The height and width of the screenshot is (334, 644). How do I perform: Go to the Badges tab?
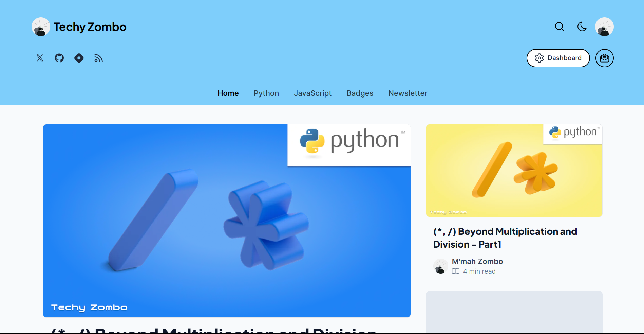tap(360, 93)
